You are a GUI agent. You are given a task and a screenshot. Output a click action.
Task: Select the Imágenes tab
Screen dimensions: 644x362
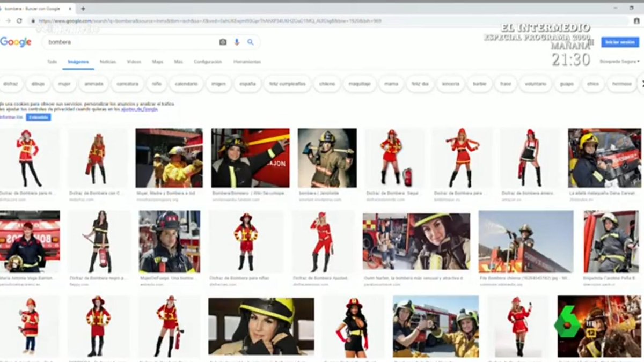click(78, 62)
